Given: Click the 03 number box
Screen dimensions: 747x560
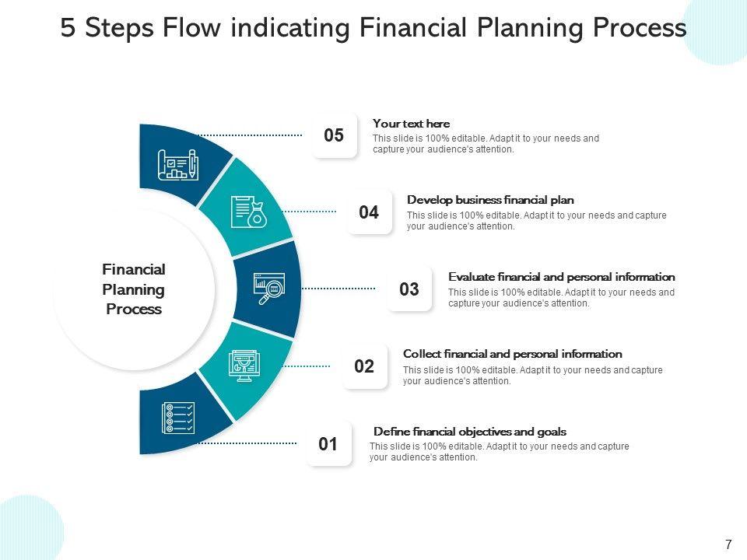Looking at the screenshot, I should pos(409,290).
